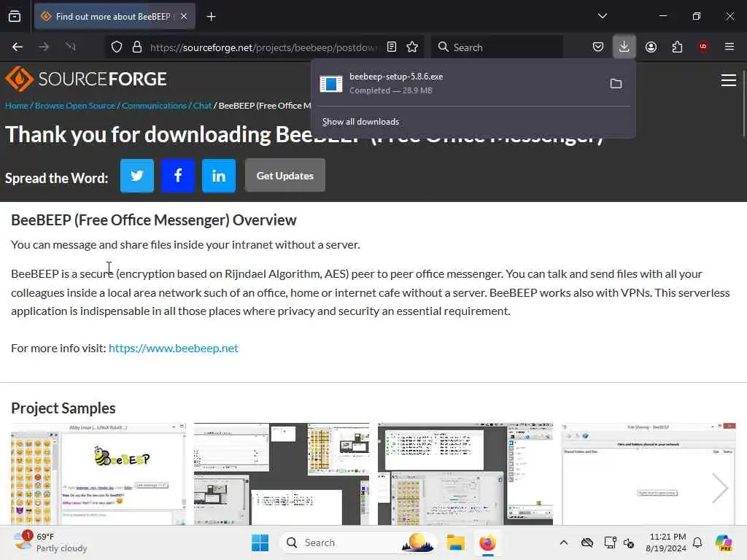The width and height of the screenshot is (747, 560).
Task: Go back with the browser back arrow
Action: (x=18, y=47)
